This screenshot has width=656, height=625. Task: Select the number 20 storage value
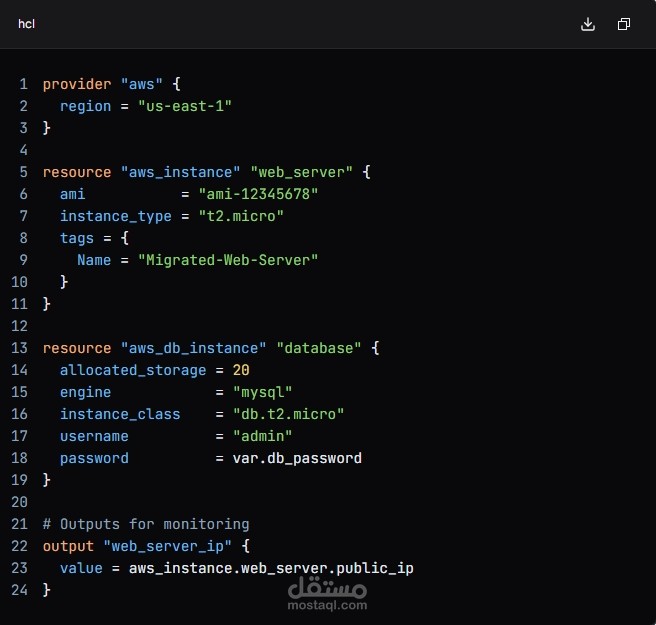pos(241,370)
